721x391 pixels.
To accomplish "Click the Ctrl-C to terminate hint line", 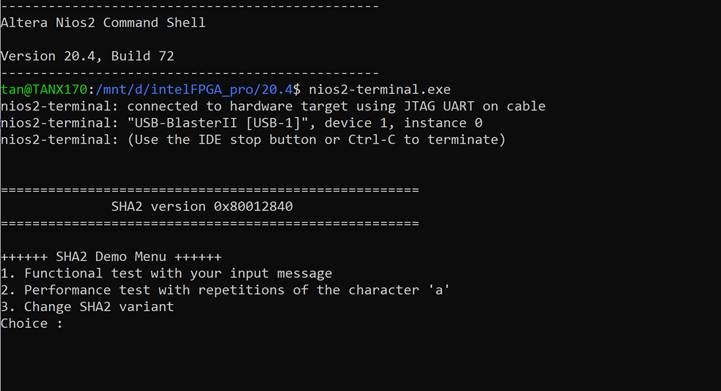I will [253, 139].
